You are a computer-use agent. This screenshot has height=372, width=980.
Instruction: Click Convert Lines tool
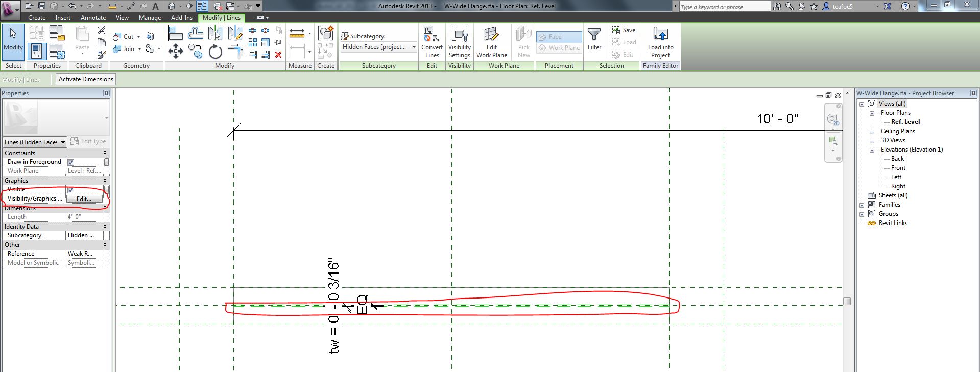pos(432,42)
